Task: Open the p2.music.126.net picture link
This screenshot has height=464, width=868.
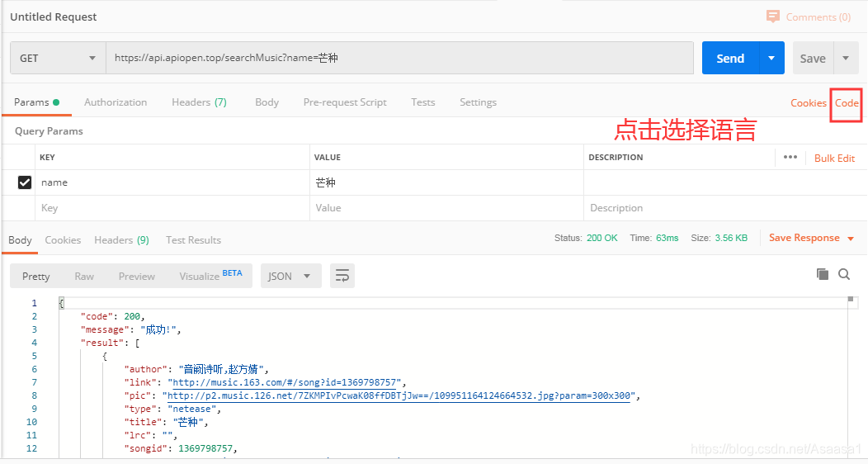Action: (399, 396)
